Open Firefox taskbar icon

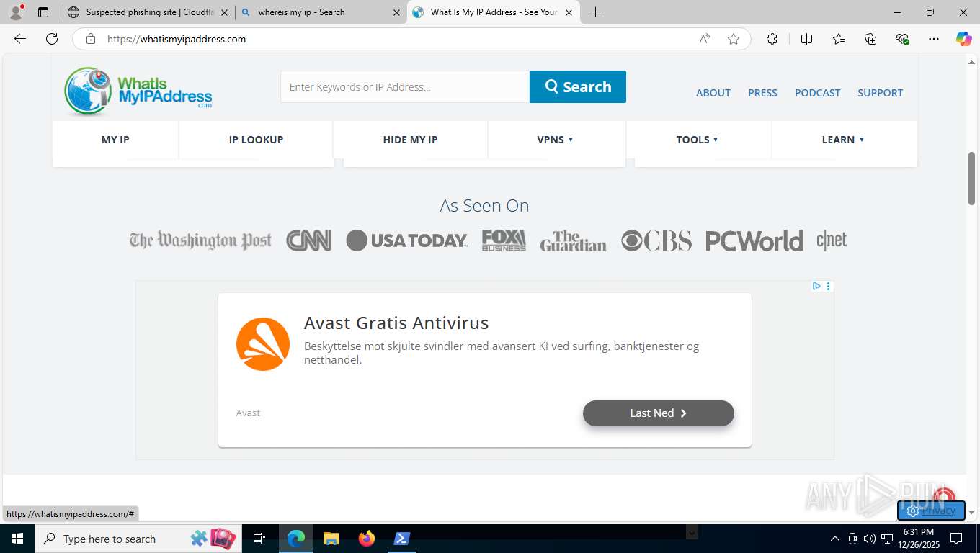click(367, 539)
